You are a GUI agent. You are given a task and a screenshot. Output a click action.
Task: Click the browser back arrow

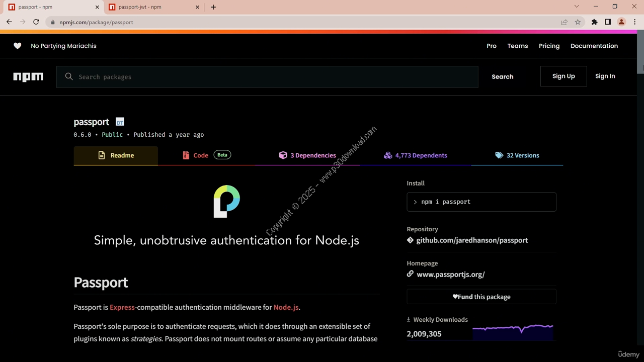(9, 22)
